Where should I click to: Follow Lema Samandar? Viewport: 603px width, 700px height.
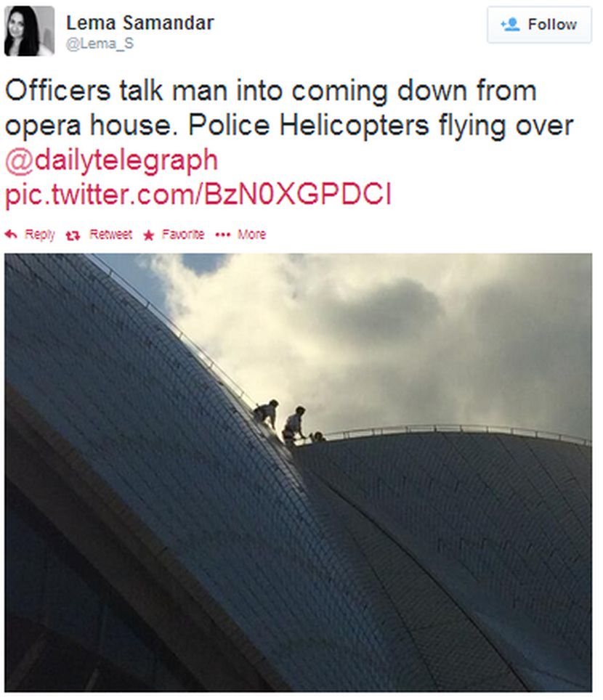(540, 25)
